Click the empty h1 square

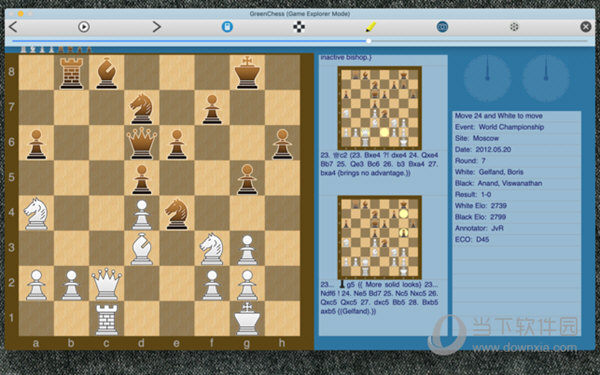click(282, 319)
